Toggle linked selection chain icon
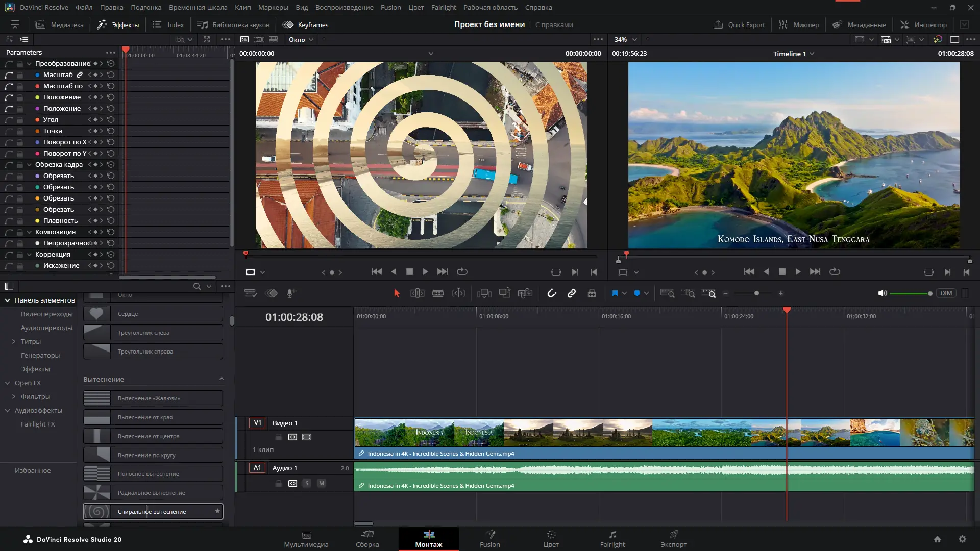The image size is (980, 551). (x=571, y=293)
